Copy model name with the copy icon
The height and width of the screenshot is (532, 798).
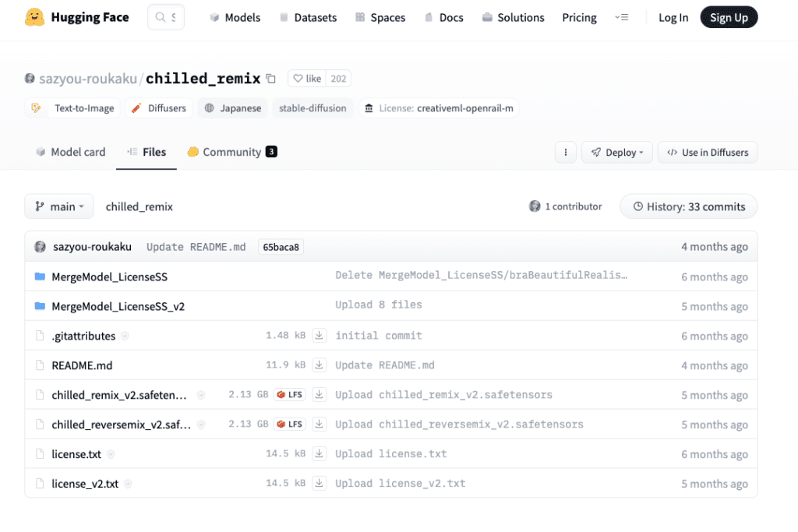(x=270, y=79)
